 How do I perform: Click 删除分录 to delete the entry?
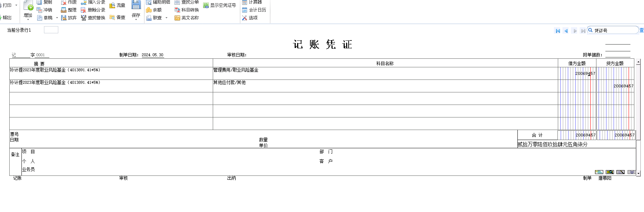click(x=93, y=10)
